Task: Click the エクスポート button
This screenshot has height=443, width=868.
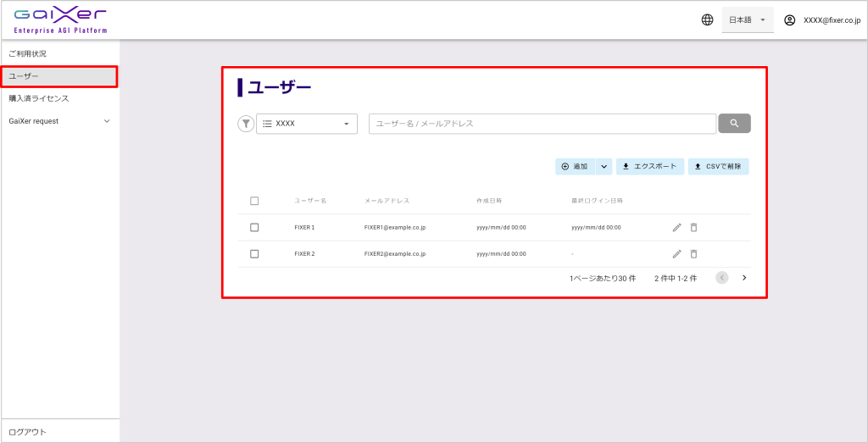Action: (x=649, y=167)
